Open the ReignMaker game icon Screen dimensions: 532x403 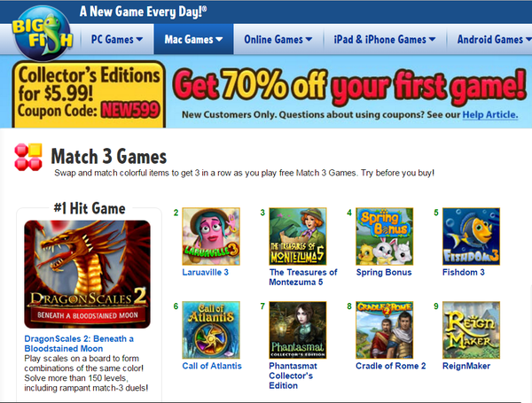pos(472,329)
